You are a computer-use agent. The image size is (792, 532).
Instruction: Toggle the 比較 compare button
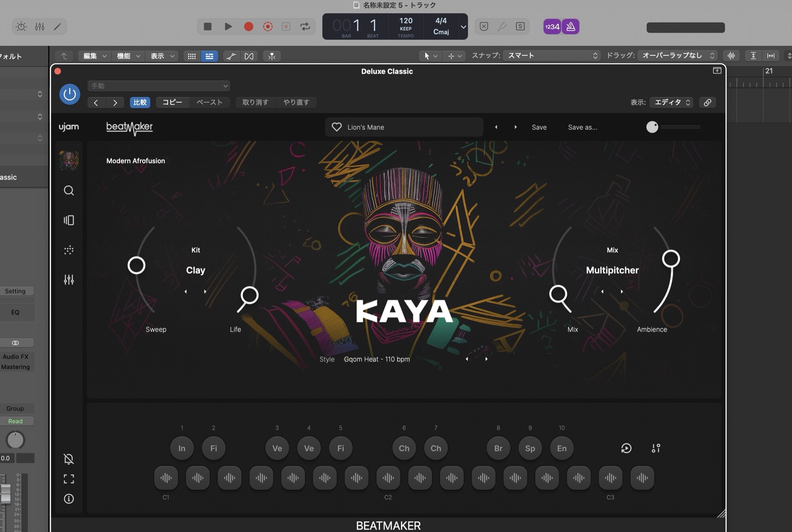point(140,103)
